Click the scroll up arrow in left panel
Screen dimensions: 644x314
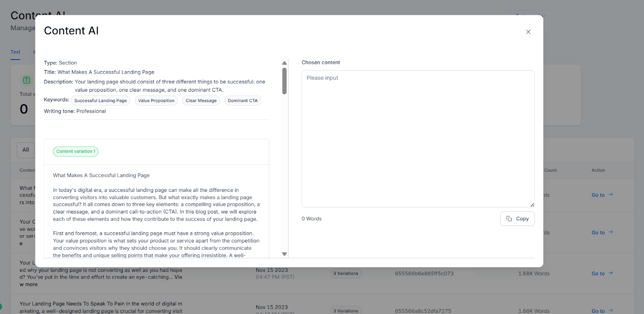(x=284, y=63)
